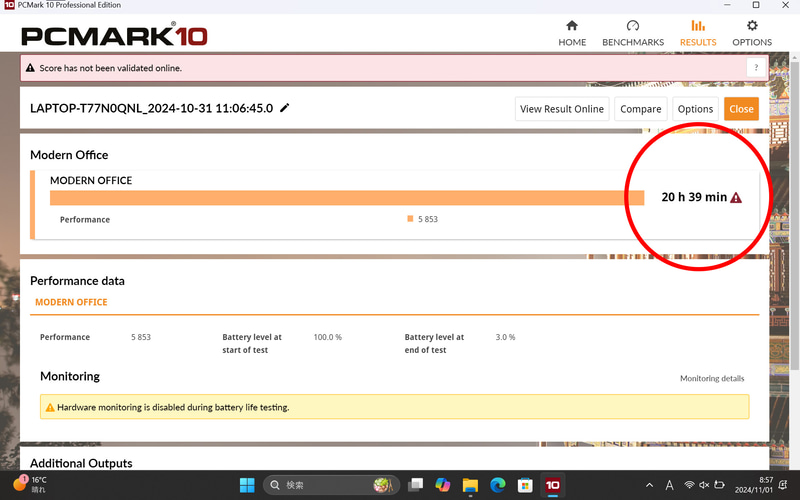Click the PCMark 10 taskbar icon
The image size is (800, 500).
pos(552,485)
